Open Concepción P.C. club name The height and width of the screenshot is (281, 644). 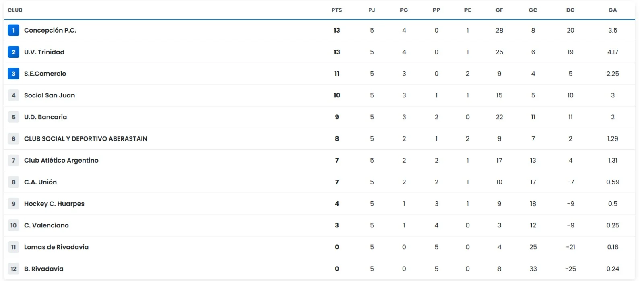[50, 30]
